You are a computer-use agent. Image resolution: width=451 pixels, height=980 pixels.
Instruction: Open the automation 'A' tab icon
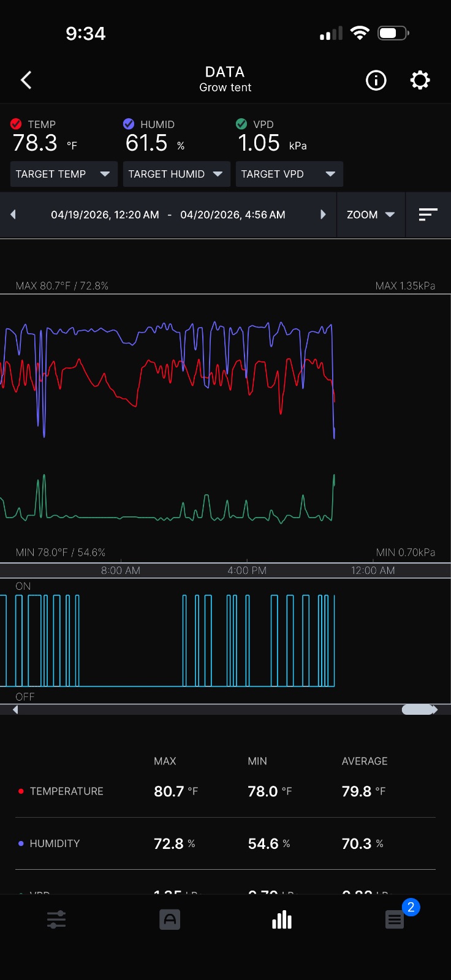coord(170,919)
